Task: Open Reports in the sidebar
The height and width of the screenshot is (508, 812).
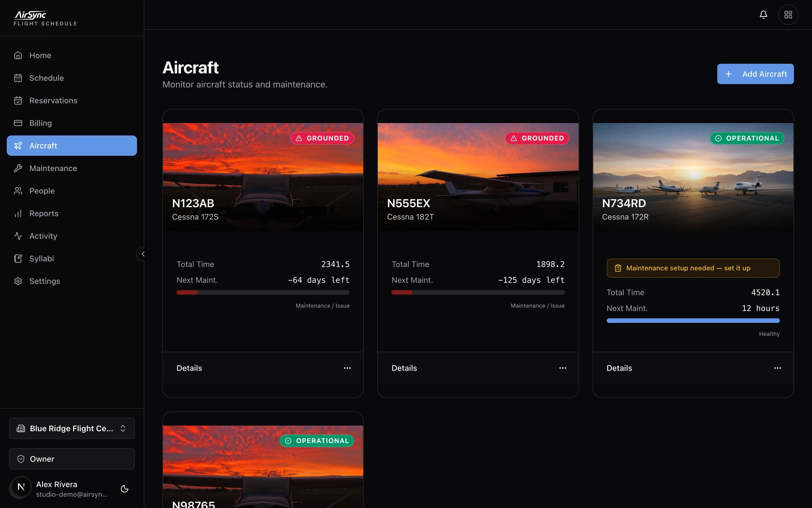Action: (x=72, y=213)
